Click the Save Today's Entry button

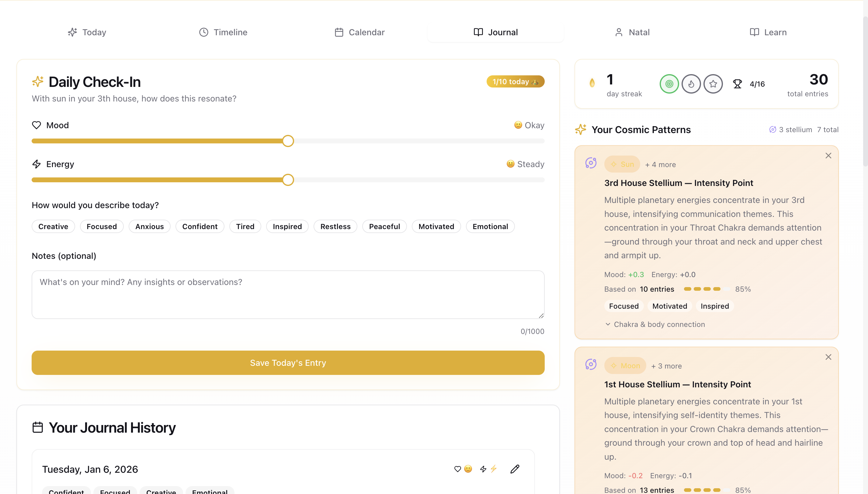(288, 362)
